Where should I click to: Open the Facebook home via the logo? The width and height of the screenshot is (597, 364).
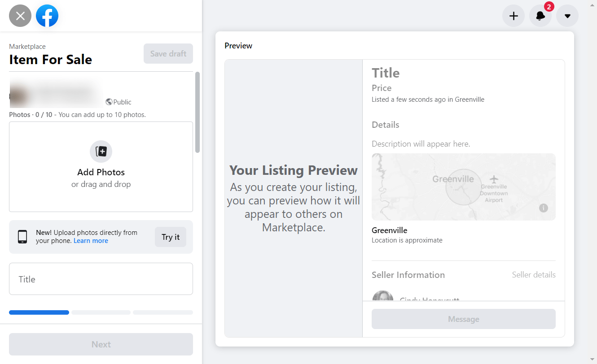coord(47,15)
